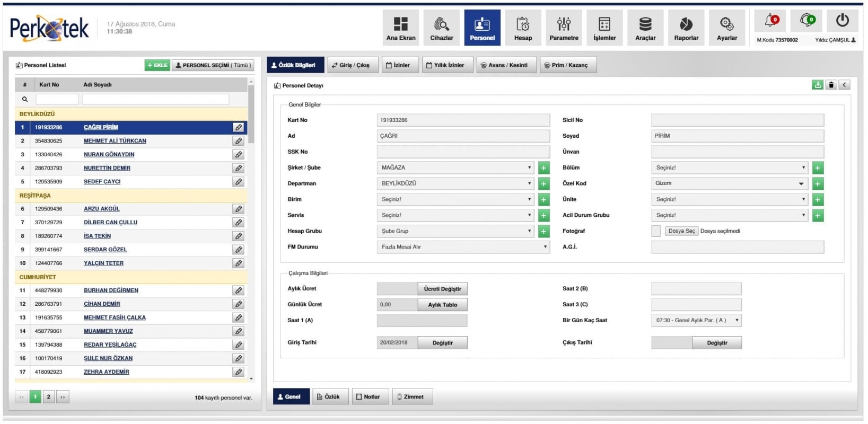This screenshot has width=868, height=424.
Task: Expand the Şirket / Şube dropdown
Action: pyautogui.click(x=456, y=168)
